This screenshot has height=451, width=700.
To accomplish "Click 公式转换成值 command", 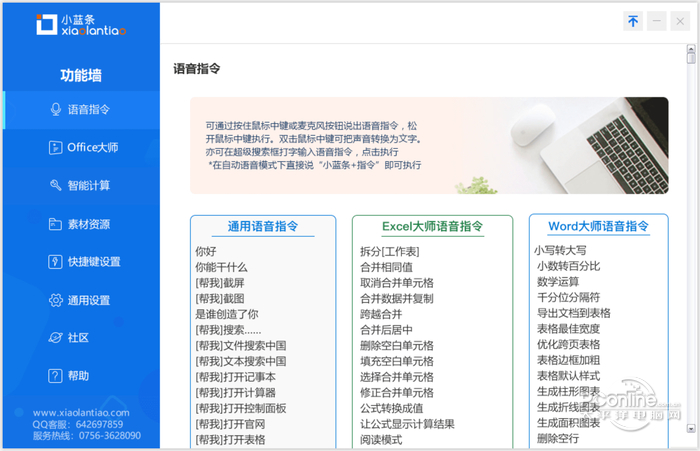I will 392,408.
